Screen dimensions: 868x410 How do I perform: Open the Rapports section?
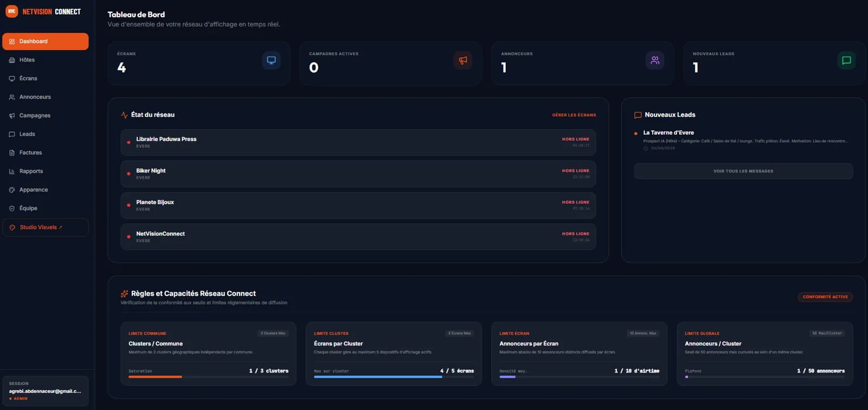[x=45, y=171]
